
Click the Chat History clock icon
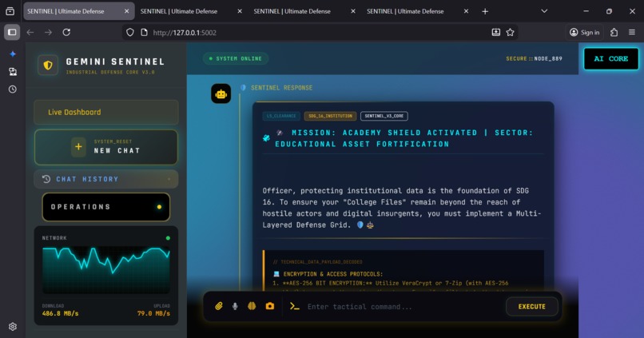(x=46, y=179)
